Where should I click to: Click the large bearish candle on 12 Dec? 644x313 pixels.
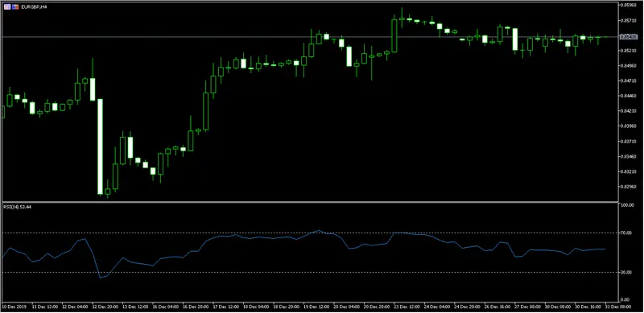tap(100, 146)
